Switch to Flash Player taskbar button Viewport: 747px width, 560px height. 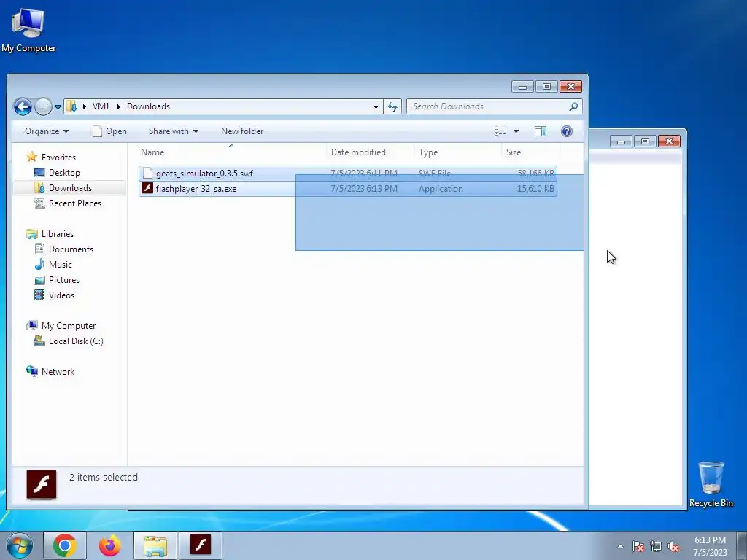(201, 545)
